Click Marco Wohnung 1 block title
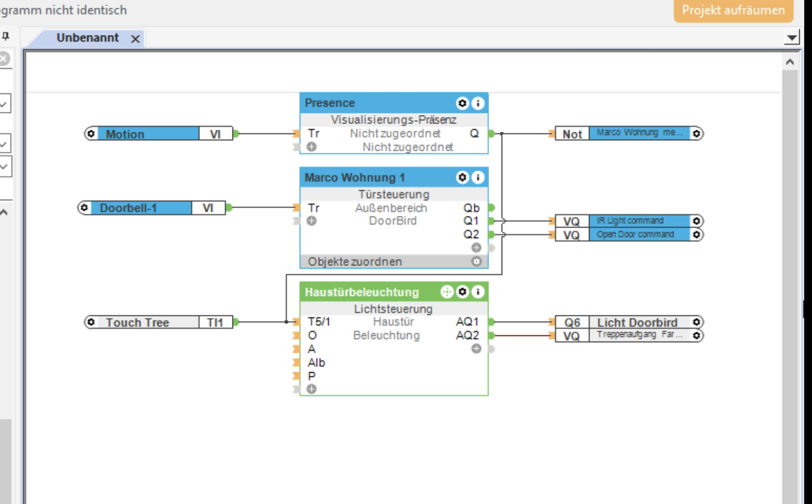The width and height of the screenshot is (812, 504). [355, 177]
